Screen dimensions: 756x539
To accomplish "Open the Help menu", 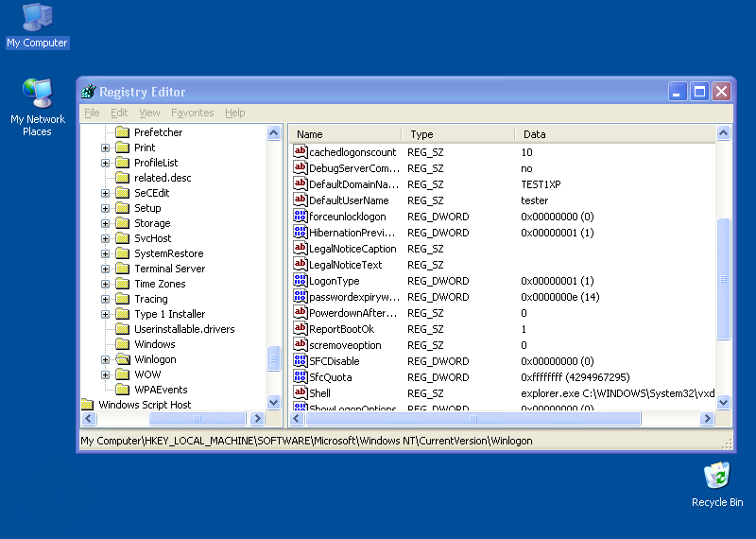I will pos(234,113).
